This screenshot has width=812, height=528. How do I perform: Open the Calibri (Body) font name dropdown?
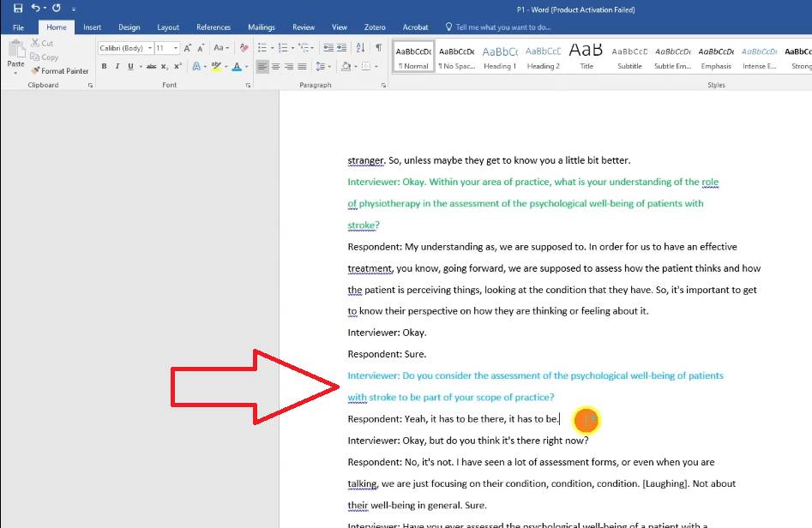[x=149, y=48]
